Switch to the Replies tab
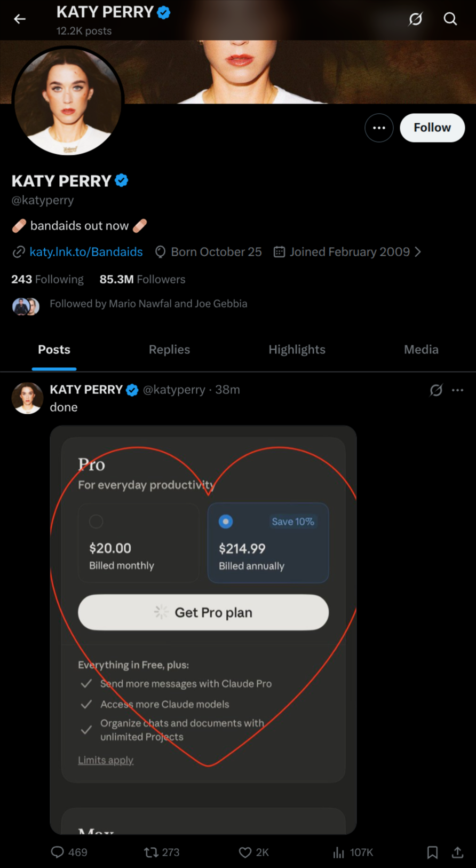476x868 pixels. pyautogui.click(x=169, y=350)
